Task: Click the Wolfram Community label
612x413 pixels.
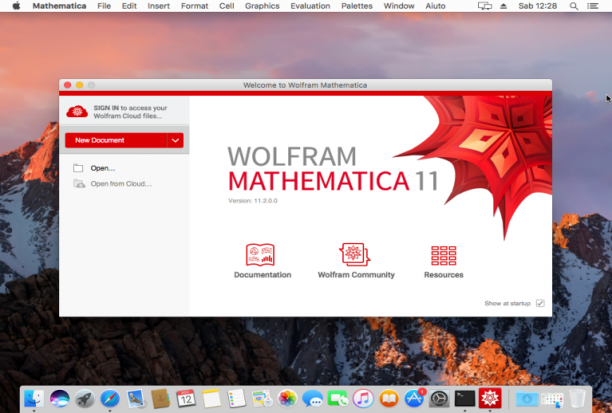Action: coord(356,275)
